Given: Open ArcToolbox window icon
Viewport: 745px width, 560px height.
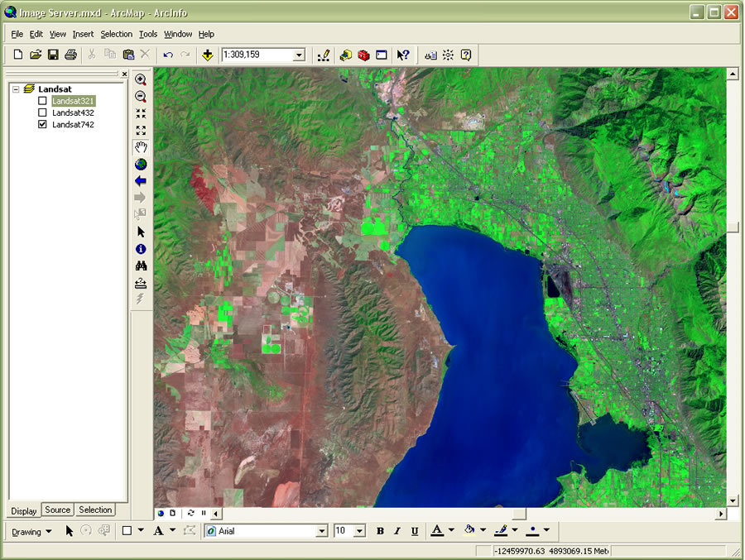Looking at the screenshot, I should 363,55.
